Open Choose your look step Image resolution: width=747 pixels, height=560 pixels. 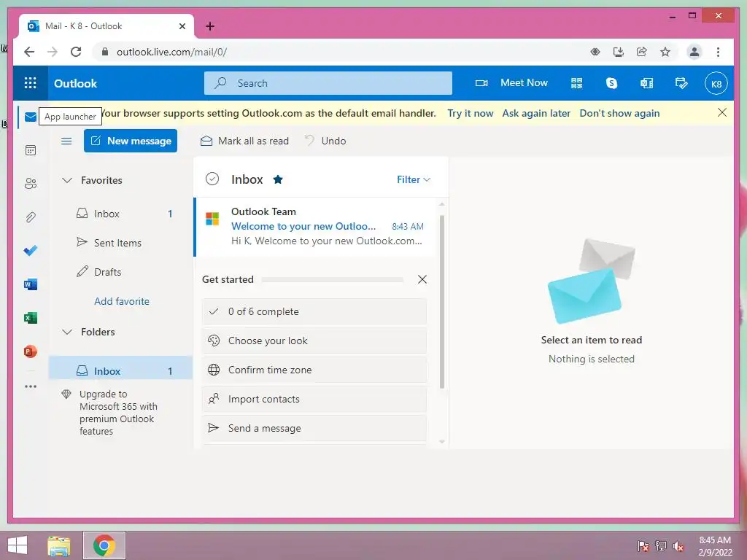point(314,341)
